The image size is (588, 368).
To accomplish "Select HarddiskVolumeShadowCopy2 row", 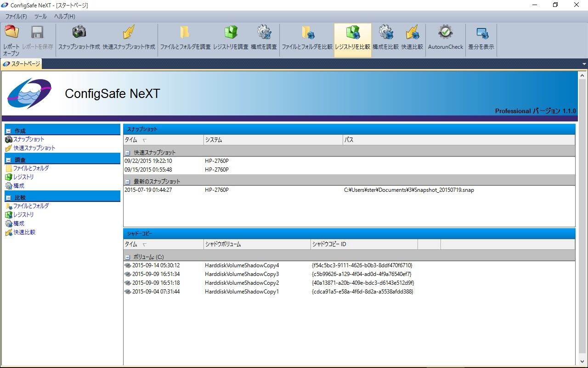I will pos(349,283).
